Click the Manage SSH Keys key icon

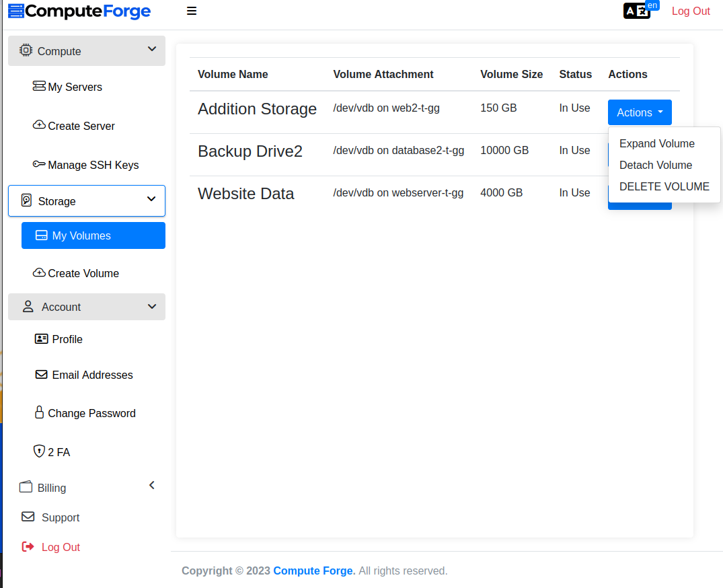39,165
